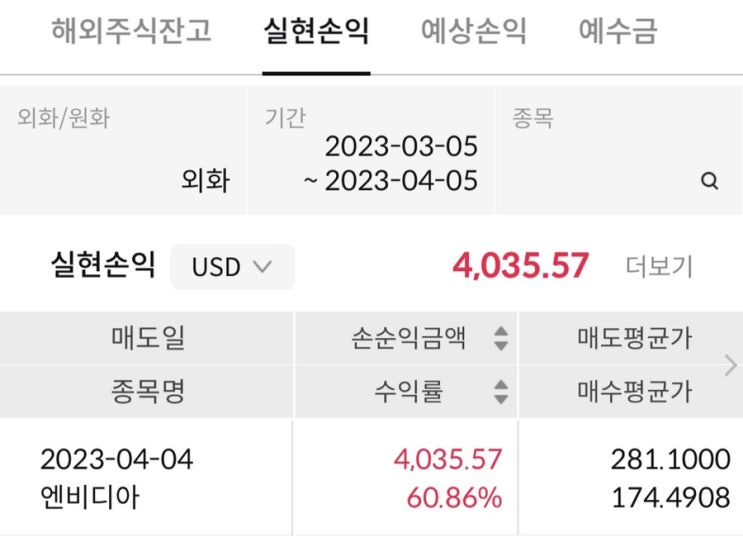Click the 2023-04-04 sale date cell
The image size is (743, 547).
point(117,459)
